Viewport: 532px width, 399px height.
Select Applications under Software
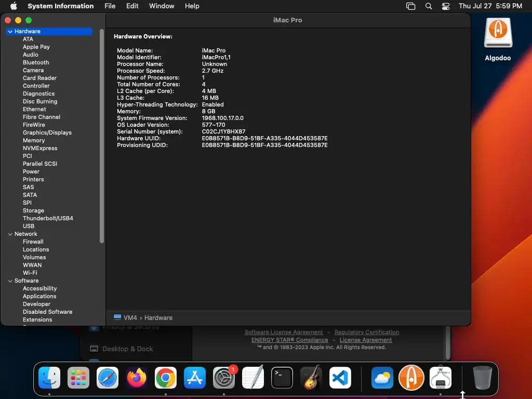39,297
